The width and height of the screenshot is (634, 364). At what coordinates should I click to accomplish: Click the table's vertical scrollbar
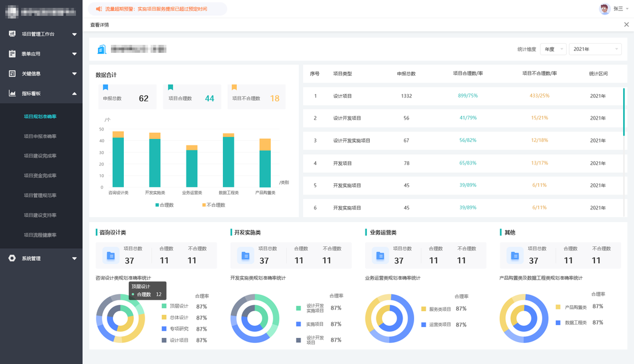click(624, 112)
